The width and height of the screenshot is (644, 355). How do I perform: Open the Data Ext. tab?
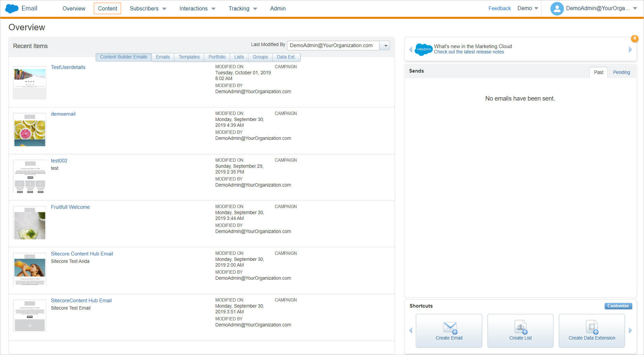(x=286, y=57)
